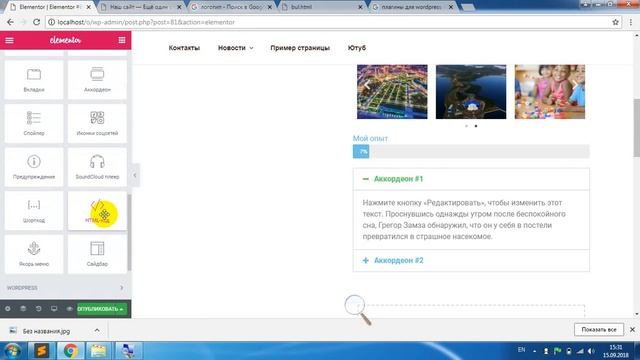Click the Мой опыт progress bar
The image size is (640, 360).
(x=471, y=151)
